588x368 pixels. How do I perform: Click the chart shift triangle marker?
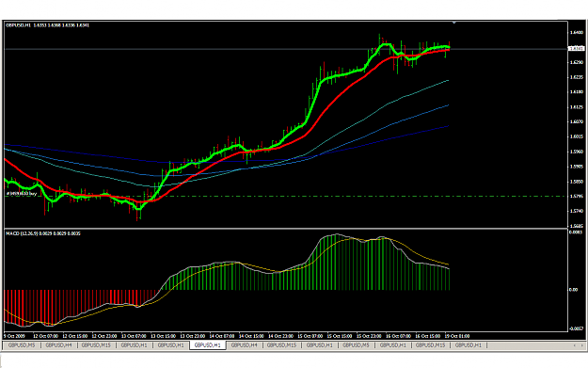point(454,23)
